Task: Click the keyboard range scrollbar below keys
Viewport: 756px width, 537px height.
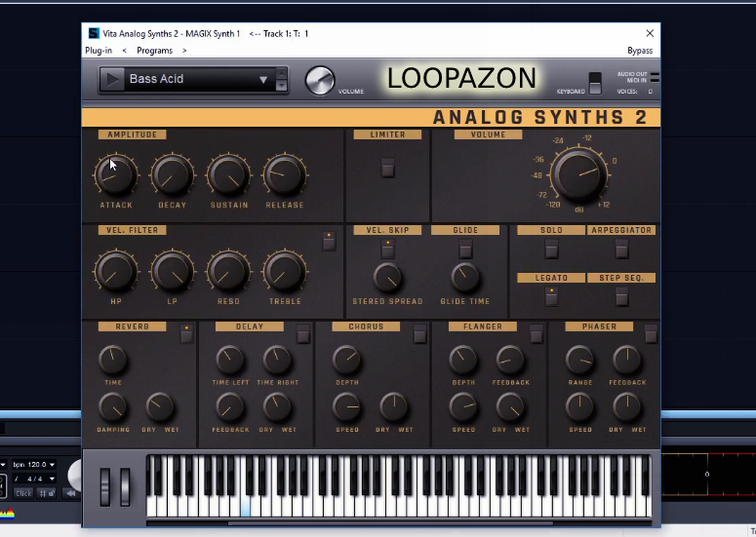Action: 390,523
